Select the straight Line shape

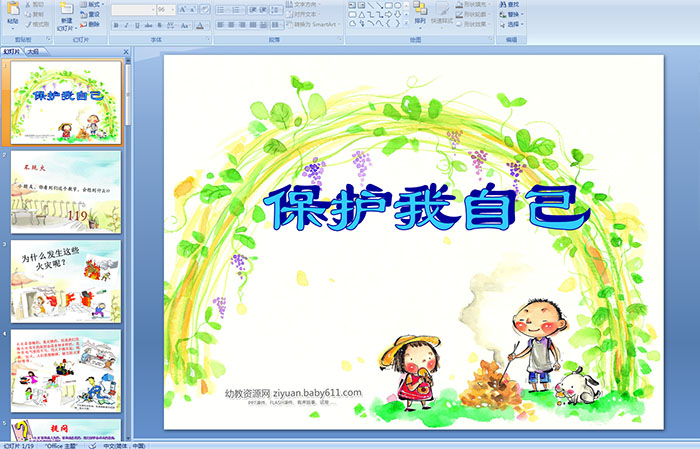pyautogui.click(x=371, y=5)
